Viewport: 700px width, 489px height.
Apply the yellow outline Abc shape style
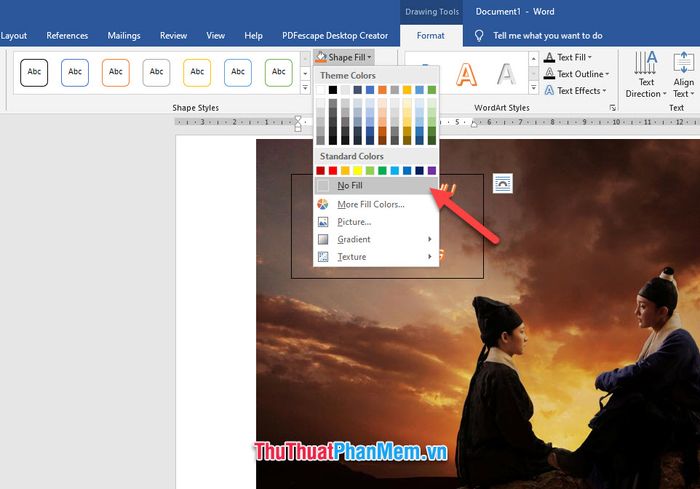(197, 72)
